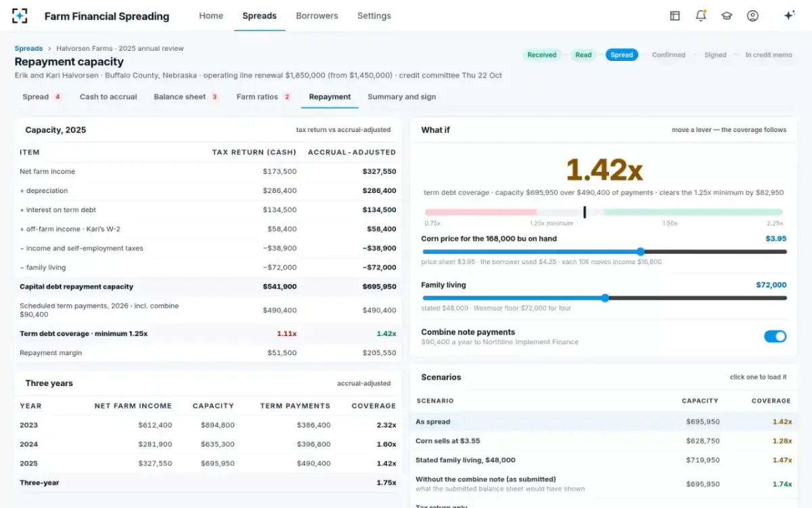Load the Stated family living, $48,000 scenario
The image size is (812, 508).
[x=604, y=460]
